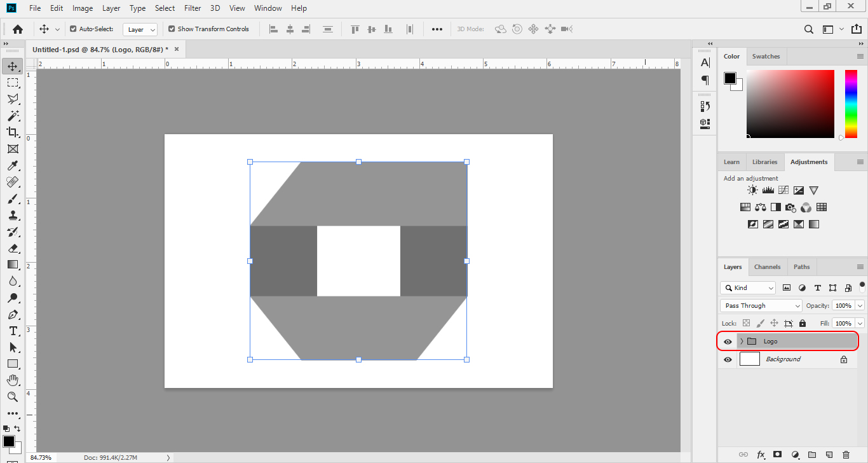Switch to the Swatches tab
The width and height of the screenshot is (868, 463).
(x=766, y=56)
